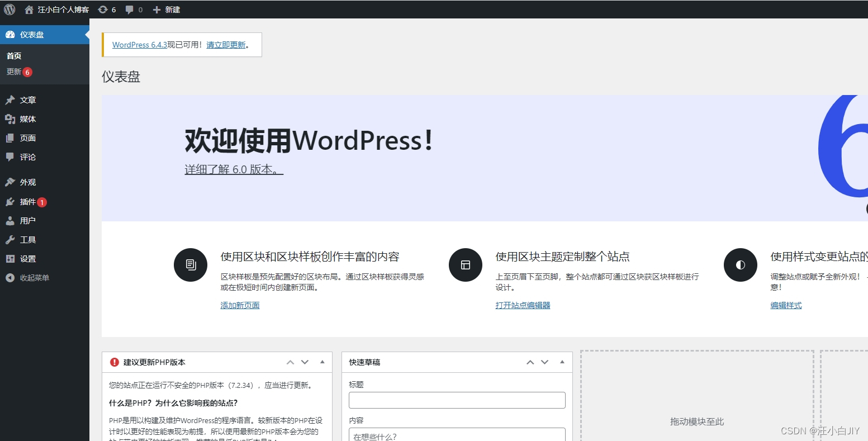
Task: Click the 请立即更新 update link
Action: (x=226, y=45)
